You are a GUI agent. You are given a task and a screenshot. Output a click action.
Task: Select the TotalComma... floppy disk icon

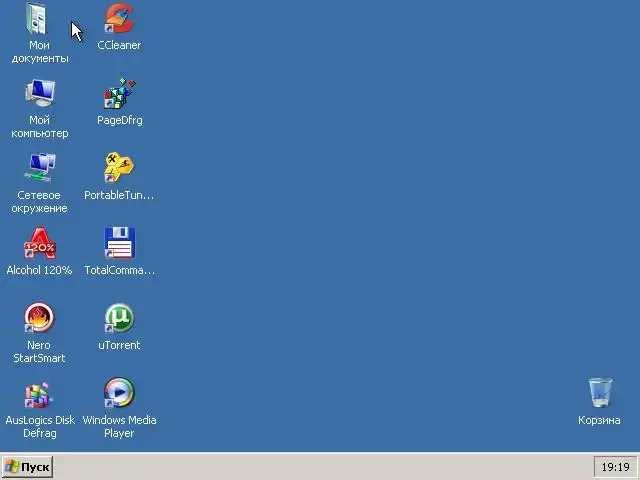119,243
